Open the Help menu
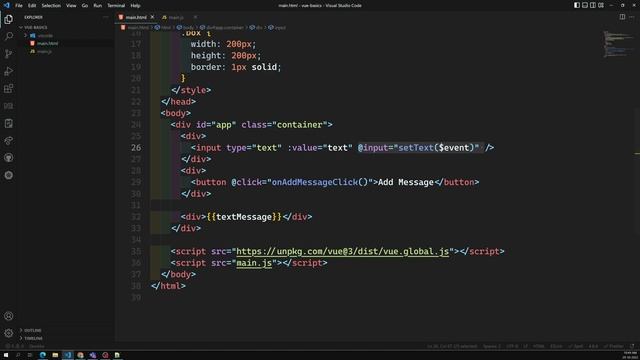This screenshot has width=640, height=360. coord(136,6)
